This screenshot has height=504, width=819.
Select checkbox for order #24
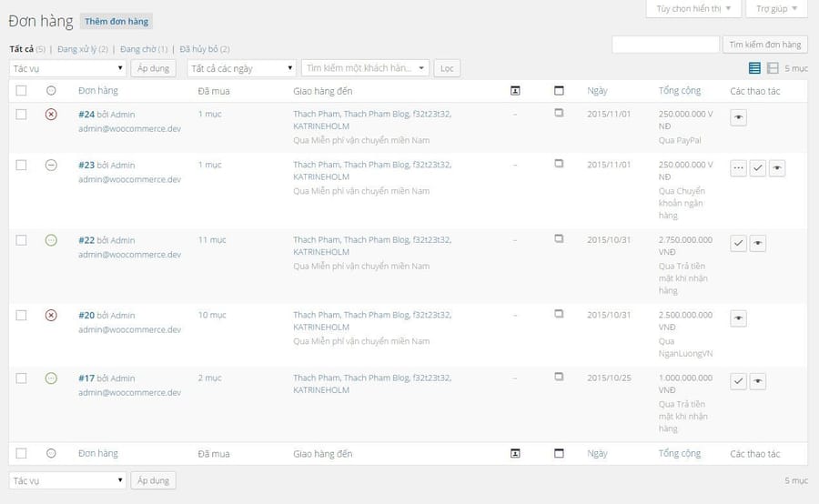point(21,115)
